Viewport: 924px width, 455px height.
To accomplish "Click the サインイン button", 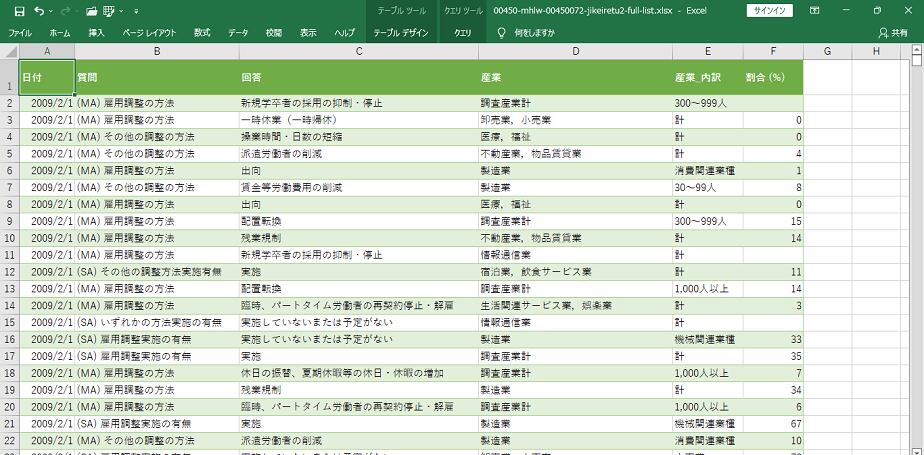I will click(x=770, y=11).
